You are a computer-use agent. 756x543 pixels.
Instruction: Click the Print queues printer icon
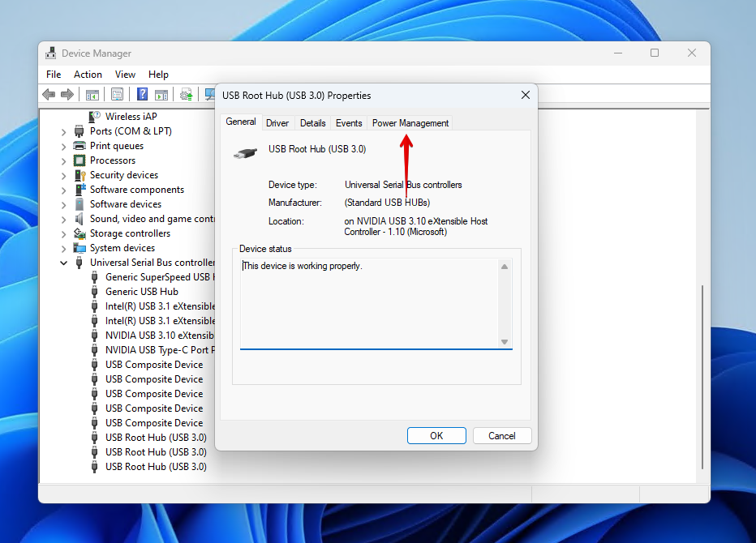(79, 146)
